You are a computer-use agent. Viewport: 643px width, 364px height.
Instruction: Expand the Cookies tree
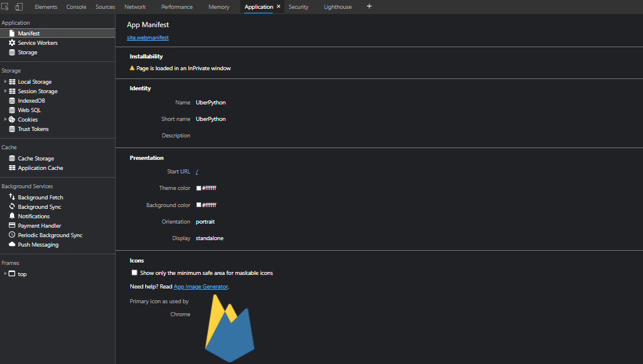[5, 119]
